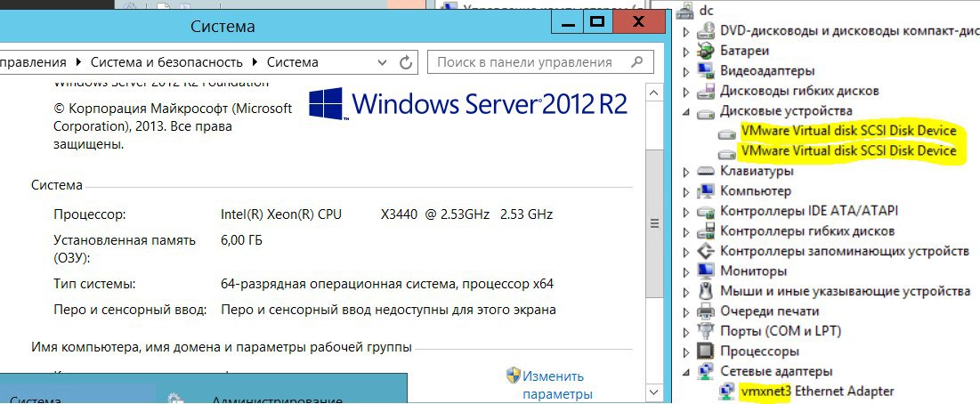Collapse the Сетевые адаптеры node

point(686,372)
